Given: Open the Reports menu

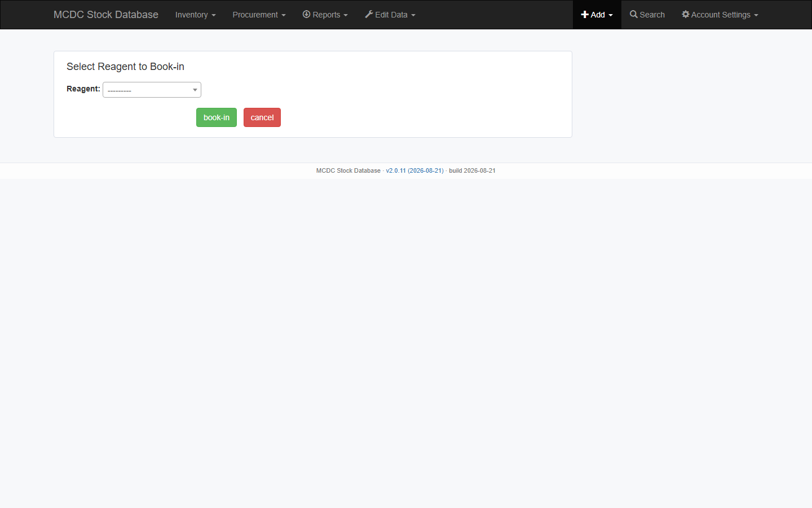Looking at the screenshot, I should [x=325, y=15].
